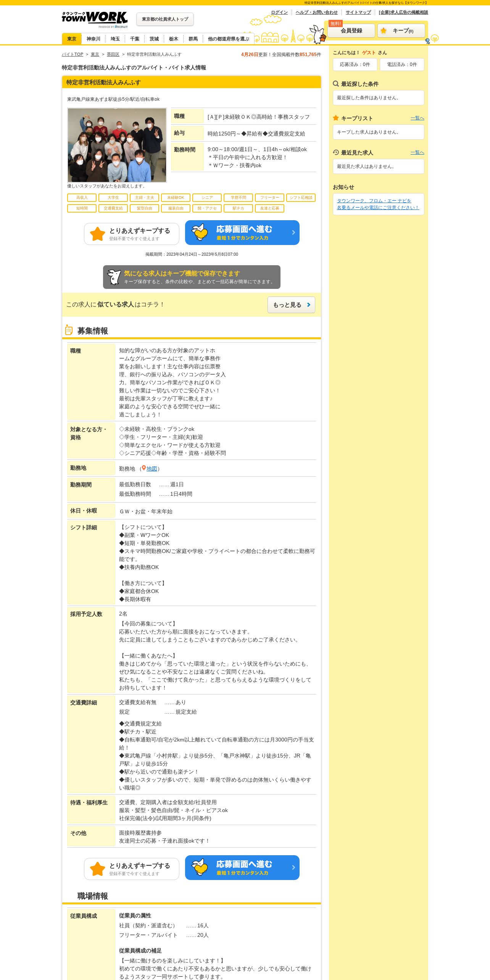Click the フリーター tag
Viewport: 490px width, 980px height.
click(x=269, y=198)
